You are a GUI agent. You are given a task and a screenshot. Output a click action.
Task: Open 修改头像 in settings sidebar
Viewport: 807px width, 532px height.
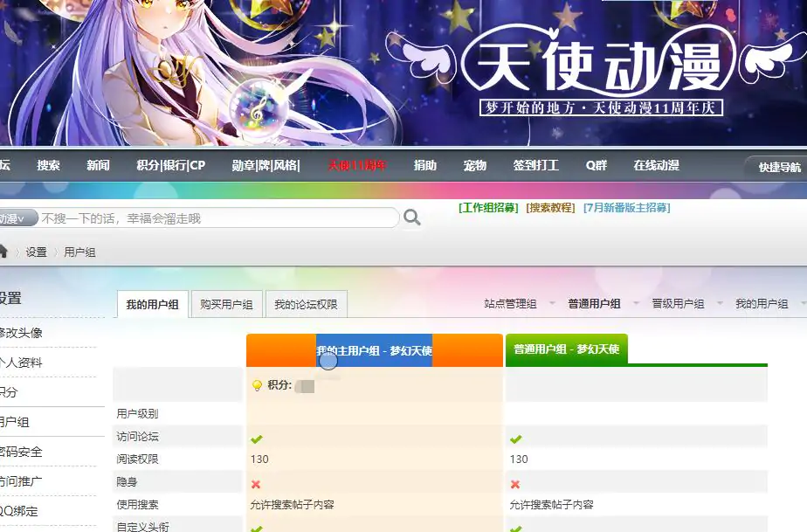click(x=21, y=333)
